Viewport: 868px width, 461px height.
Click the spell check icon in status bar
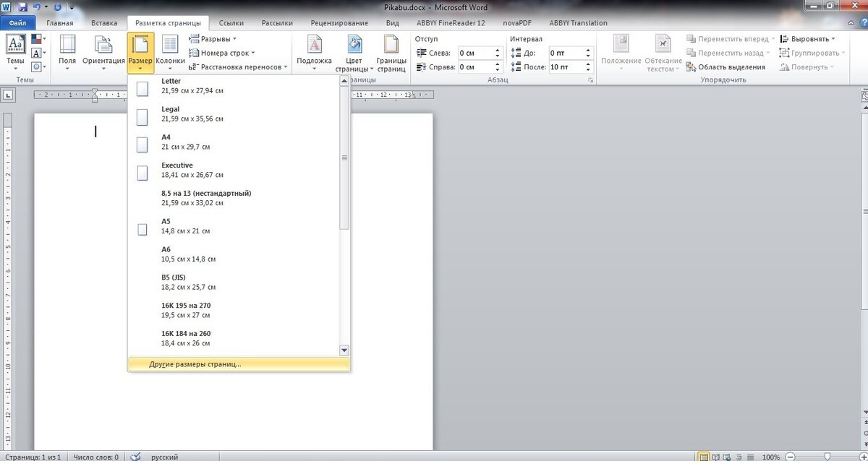pos(134,457)
